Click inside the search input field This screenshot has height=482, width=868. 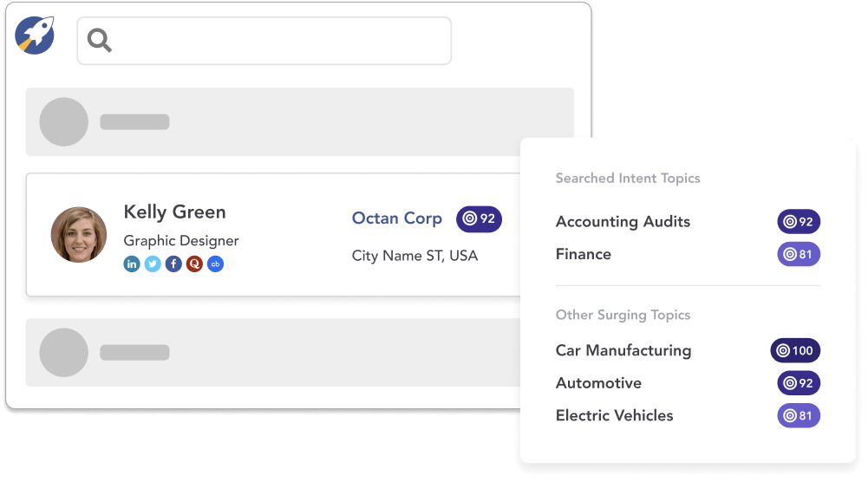[x=277, y=41]
